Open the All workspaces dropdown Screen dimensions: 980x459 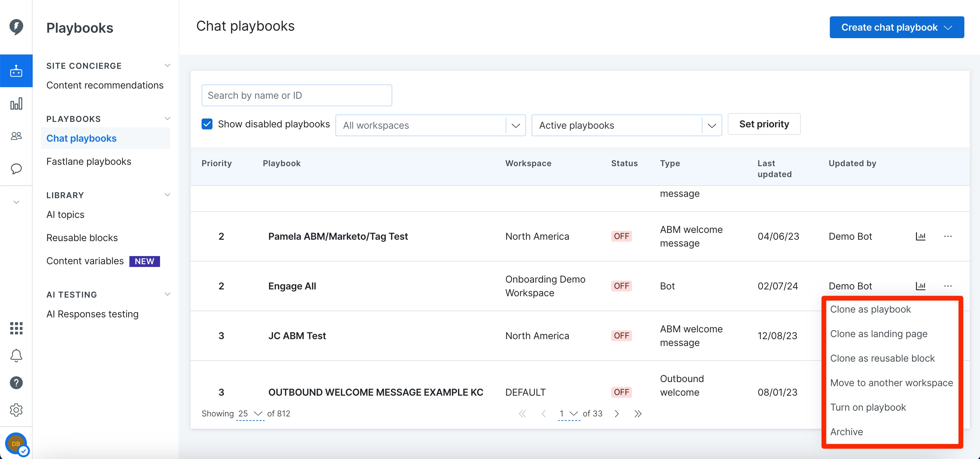[x=430, y=126]
